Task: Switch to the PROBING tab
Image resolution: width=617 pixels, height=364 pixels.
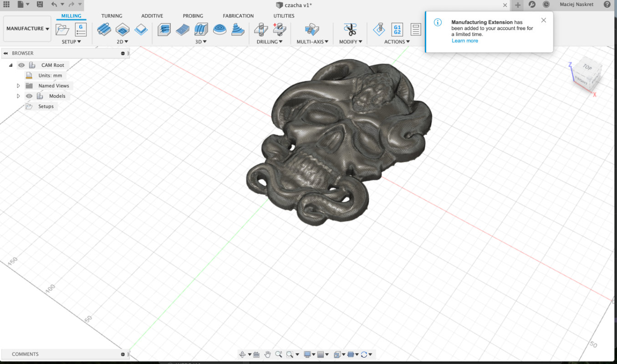Action: pyautogui.click(x=193, y=16)
